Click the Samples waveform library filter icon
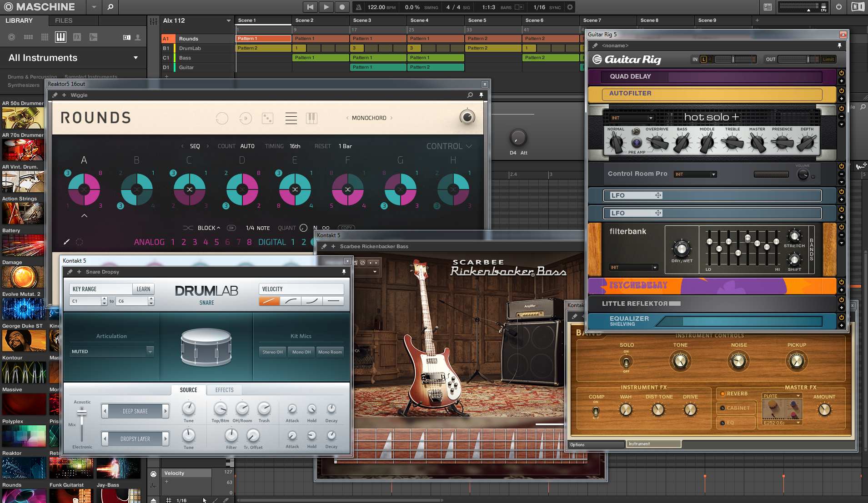868x503 pixels. coord(93,37)
